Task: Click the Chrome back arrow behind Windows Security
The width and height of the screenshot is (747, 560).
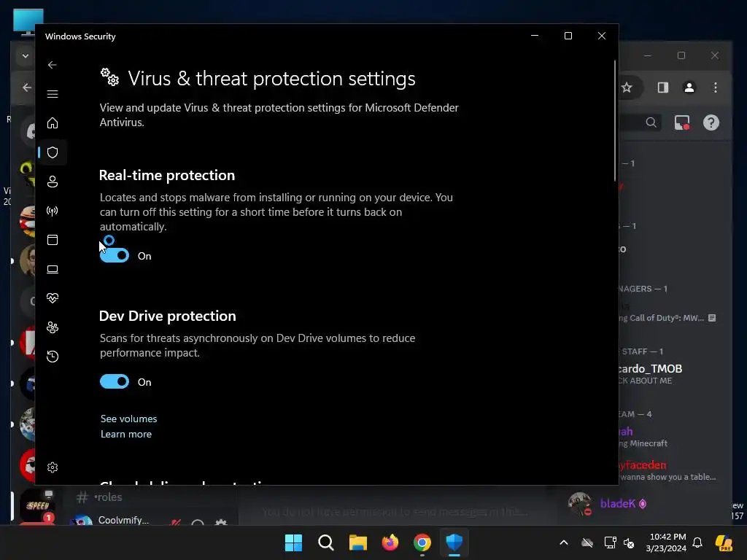Action: [27, 87]
